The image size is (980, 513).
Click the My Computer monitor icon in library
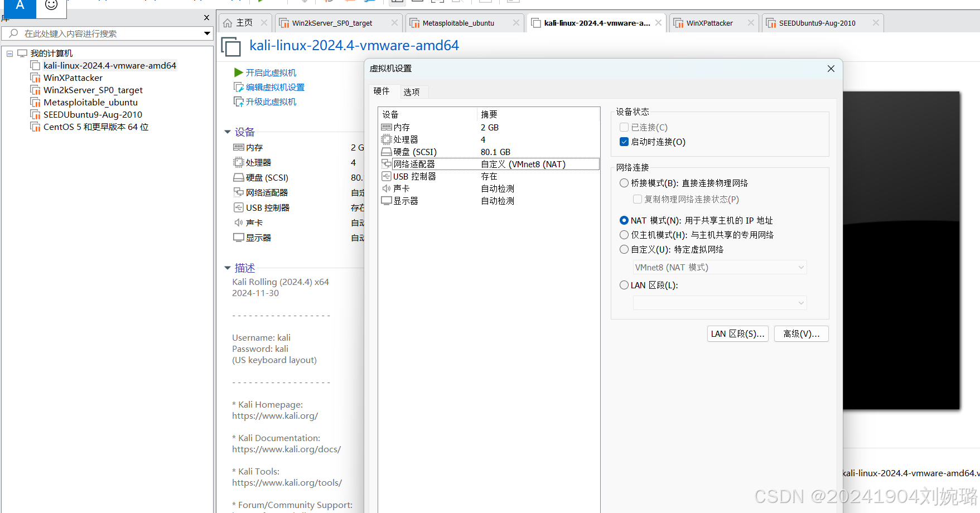pyautogui.click(x=22, y=54)
